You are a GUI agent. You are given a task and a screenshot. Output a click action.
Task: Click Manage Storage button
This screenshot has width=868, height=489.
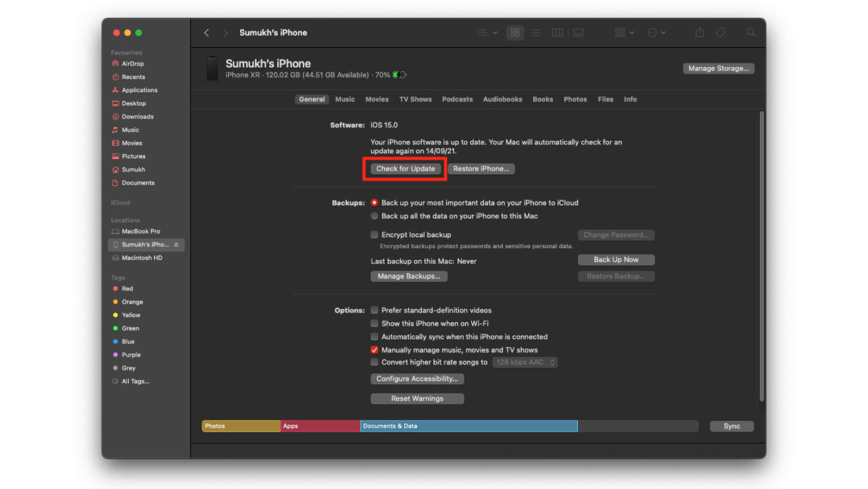718,68
